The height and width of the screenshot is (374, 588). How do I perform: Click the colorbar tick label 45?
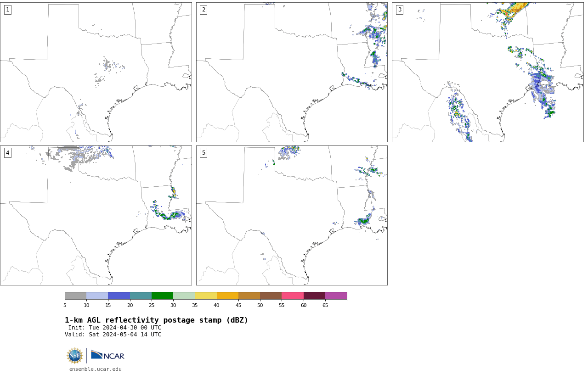point(238,305)
